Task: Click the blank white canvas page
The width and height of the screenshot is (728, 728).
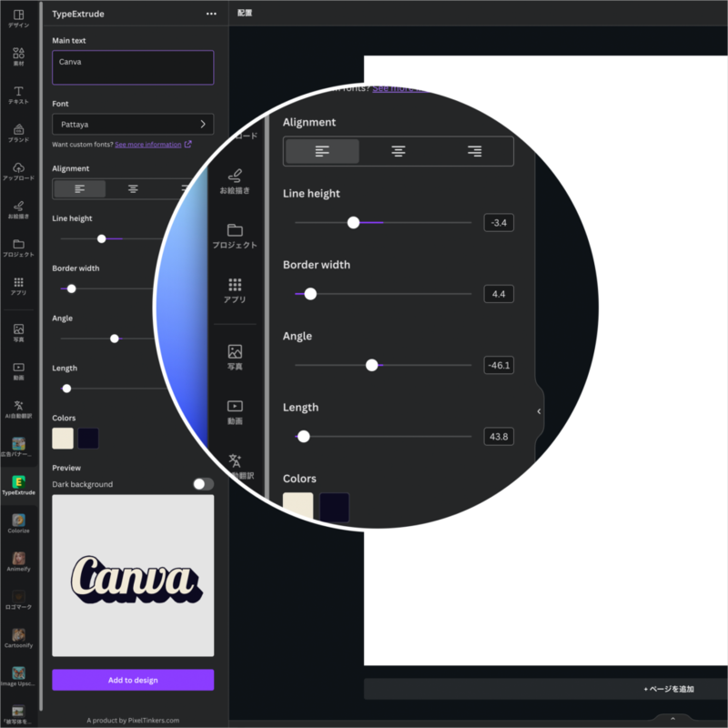Action: 650,362
